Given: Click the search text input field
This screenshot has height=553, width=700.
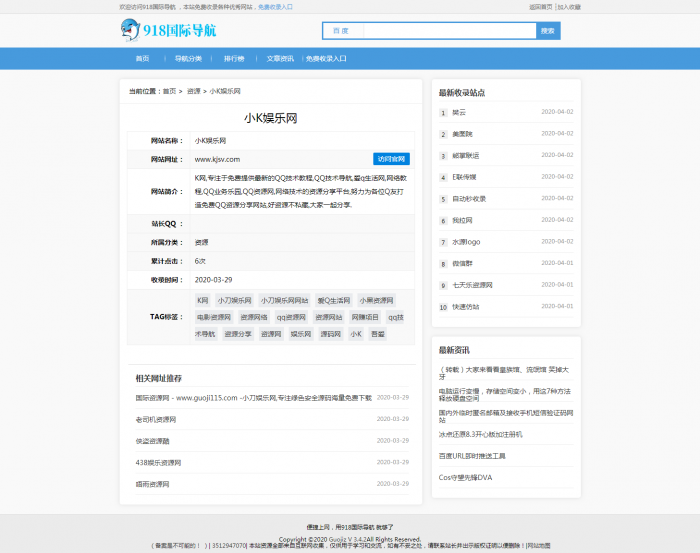Looking at the screenshot, I should click(445, 31).
